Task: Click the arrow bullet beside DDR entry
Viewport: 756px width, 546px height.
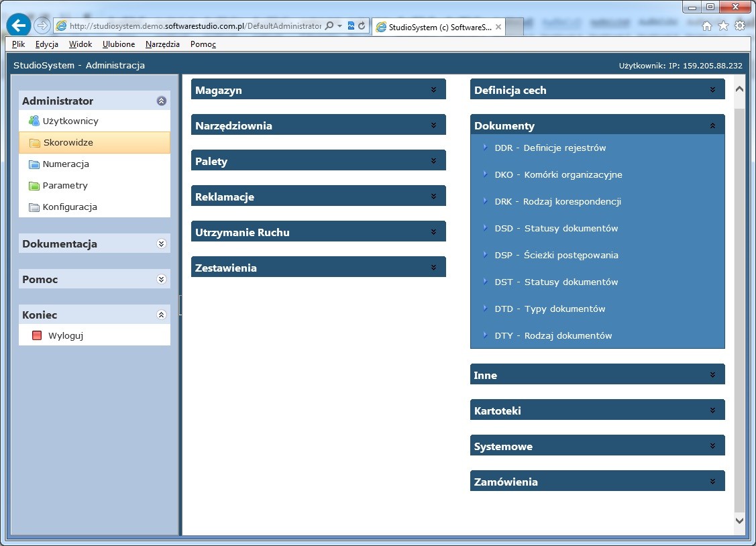Action: point(485,148)
